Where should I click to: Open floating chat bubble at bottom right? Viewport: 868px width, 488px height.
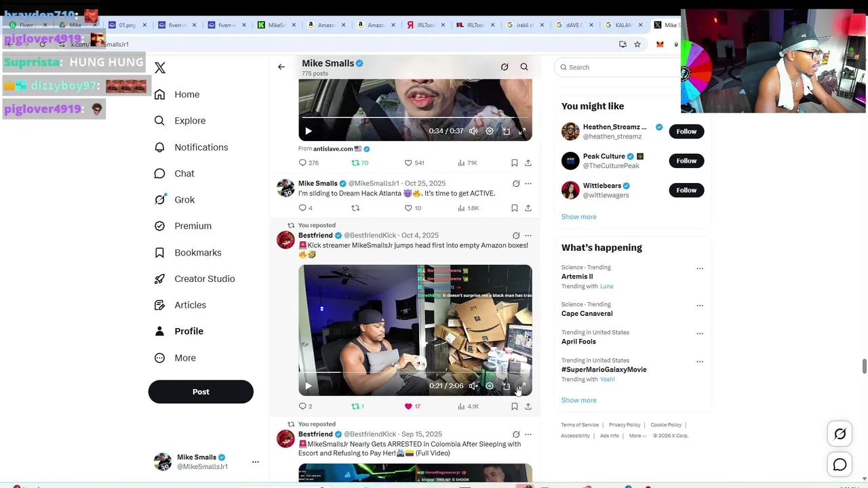coord(840,465)
